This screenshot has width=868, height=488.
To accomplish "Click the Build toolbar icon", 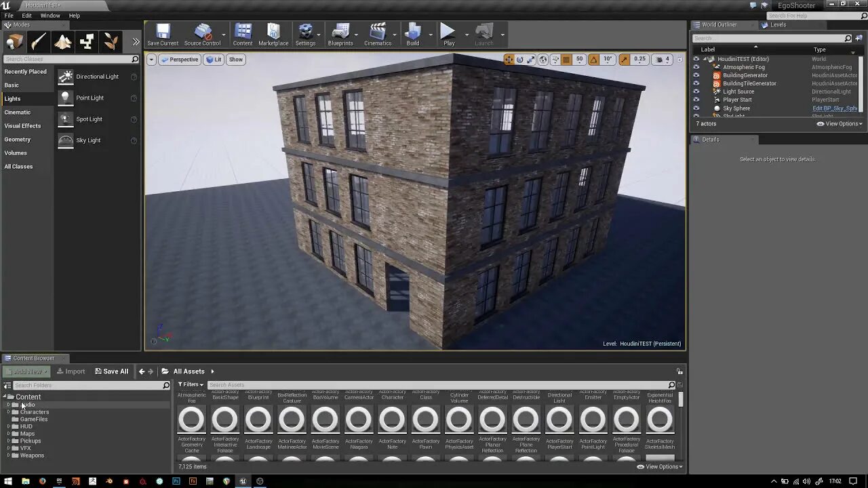I will click(x=413, y=35).
